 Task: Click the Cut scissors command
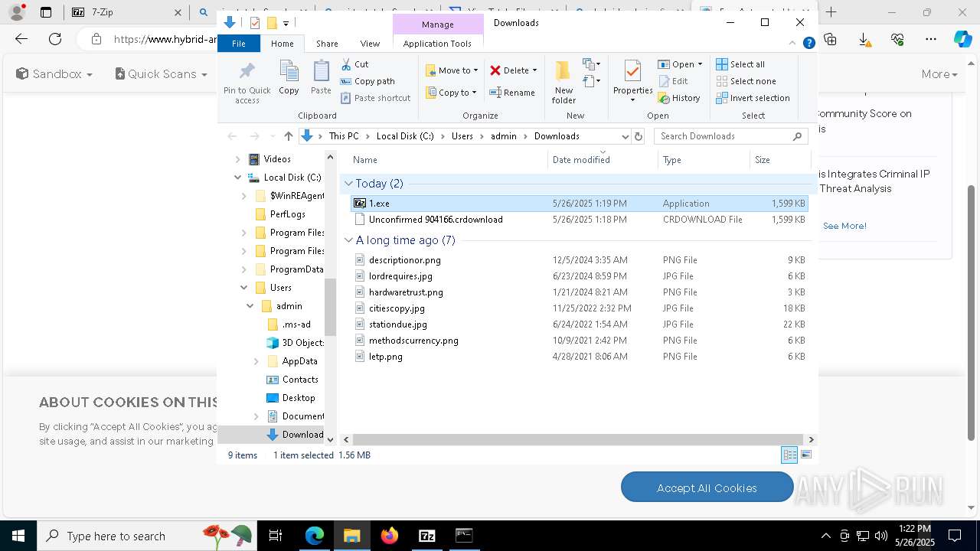pos(354,64)
